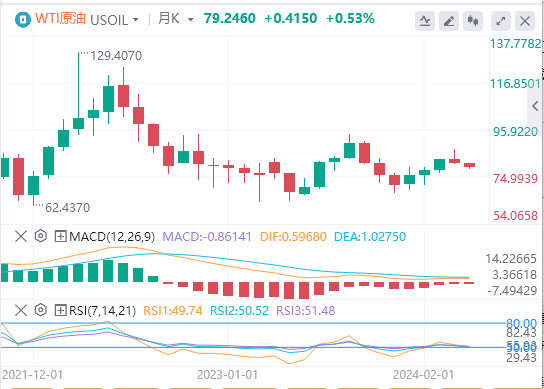The height and width of the screenshot is (389, 544).
Task: Click the RSI2:50.52 readout
Action: click(239, 311)
